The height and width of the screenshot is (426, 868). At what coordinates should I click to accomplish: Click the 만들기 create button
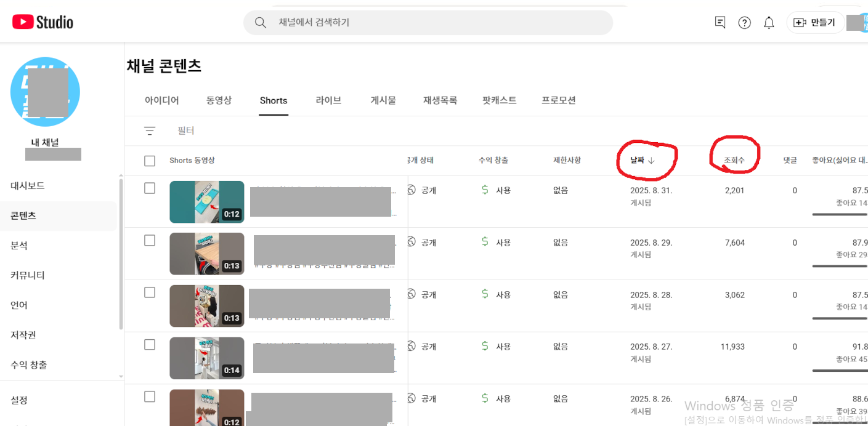pos(814,22)
